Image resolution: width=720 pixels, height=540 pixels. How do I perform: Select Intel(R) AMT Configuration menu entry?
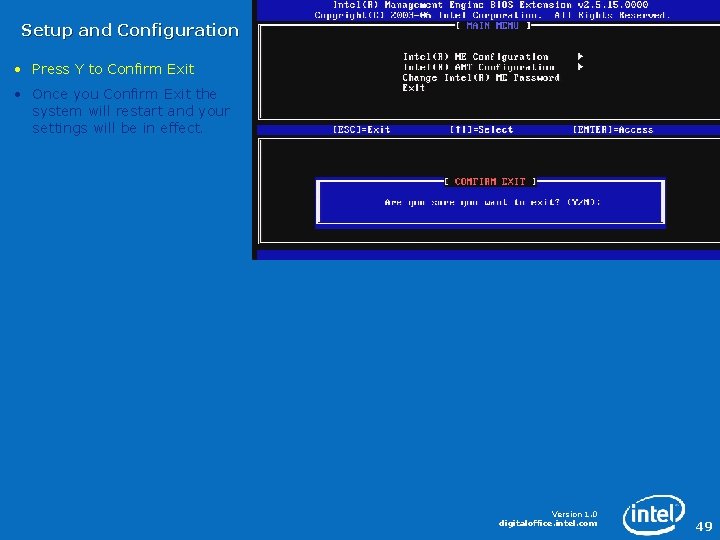[478, 67]
